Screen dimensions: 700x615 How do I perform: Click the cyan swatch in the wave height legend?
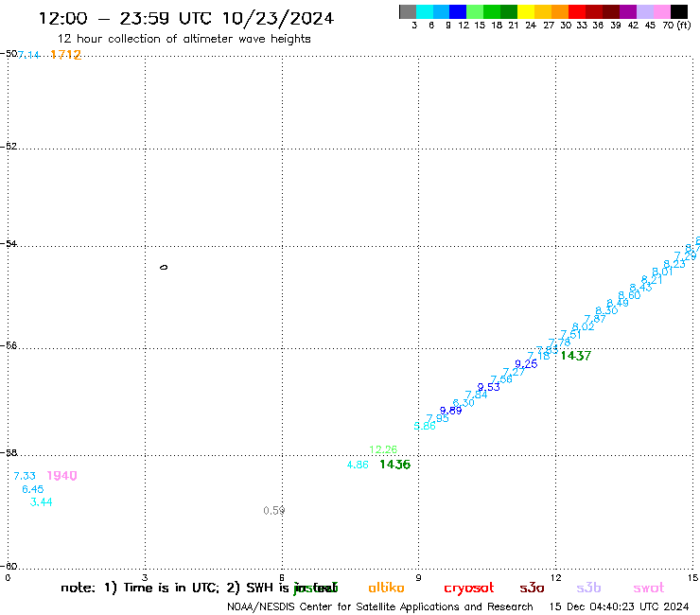tap(425, 11)
